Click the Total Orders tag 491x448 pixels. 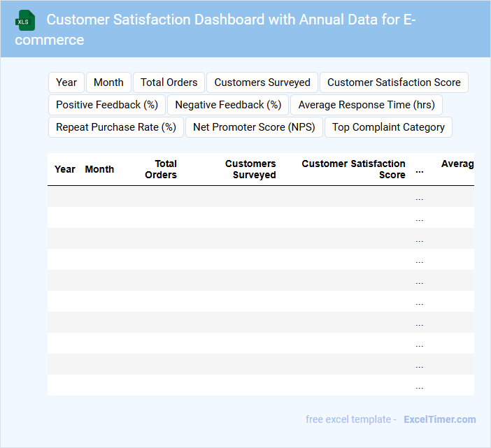(x=169, y=82)
